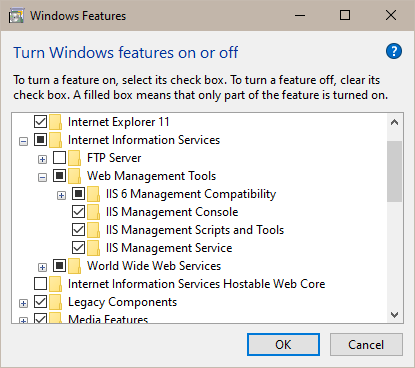Click the folder icon beside Internet Explorer 11
The height and width of the screenshot is (368, 415).
[x=55, y=122]
